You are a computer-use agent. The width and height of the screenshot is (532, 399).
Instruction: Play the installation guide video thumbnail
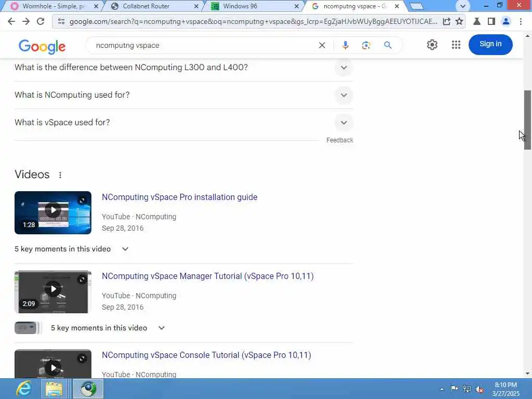coord(53,212)
